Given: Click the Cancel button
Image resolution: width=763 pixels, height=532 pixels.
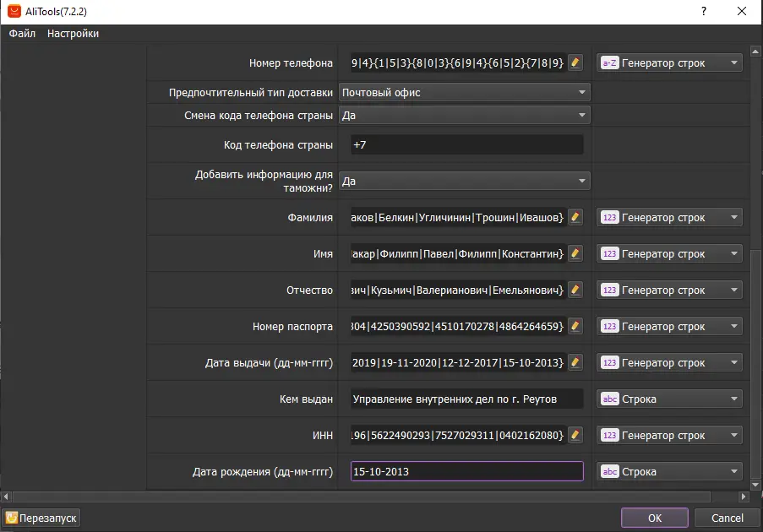Looking at the screenshot, I should 727,518.
